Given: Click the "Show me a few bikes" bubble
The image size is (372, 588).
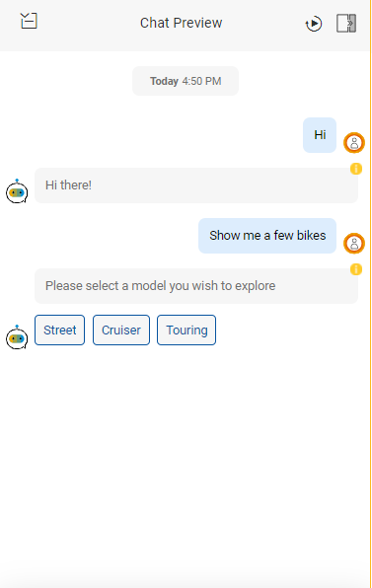Looking at the screenshot, I should pyautogui.click(x=267, y=236).
